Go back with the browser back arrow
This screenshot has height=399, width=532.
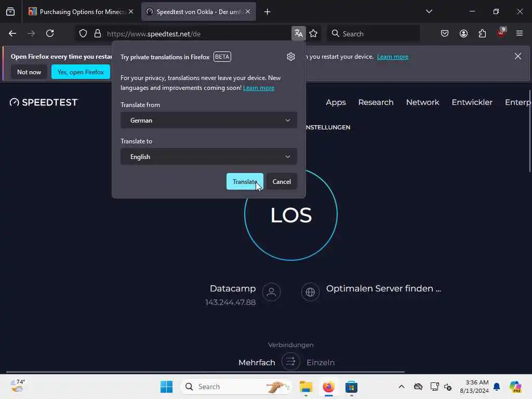click(x=12, y=34)
